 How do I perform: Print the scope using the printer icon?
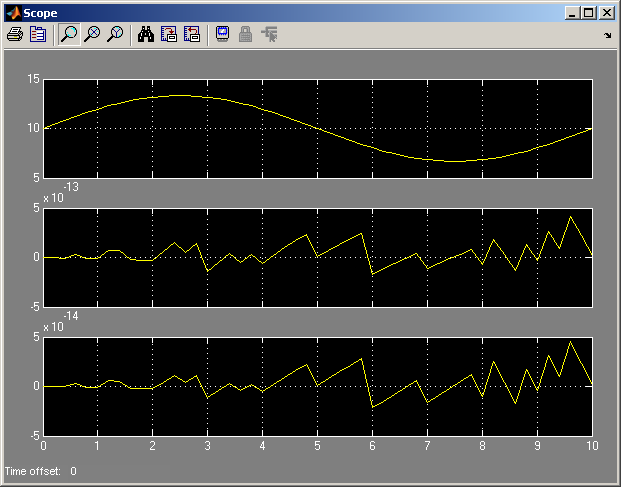(x=15, y=34)
